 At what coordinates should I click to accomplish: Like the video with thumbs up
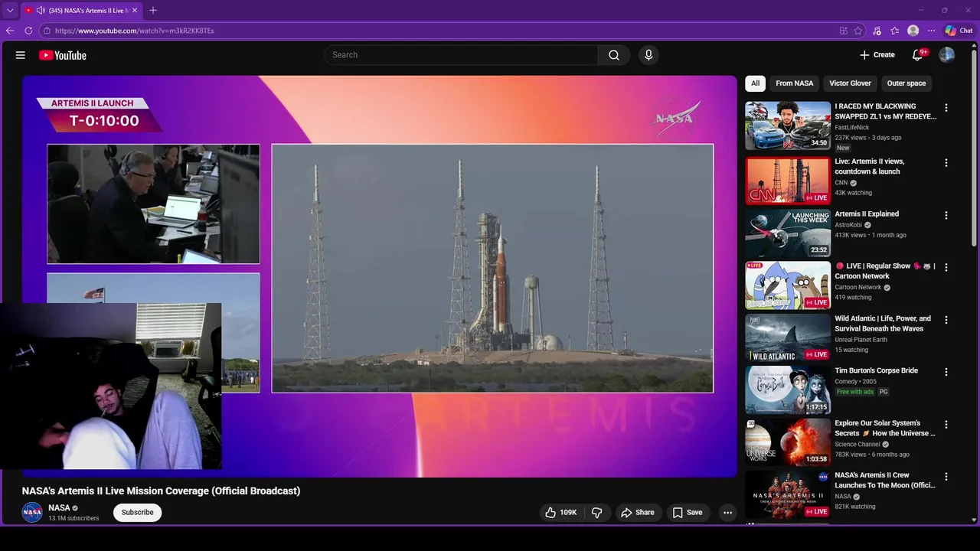tap(560, 513)
